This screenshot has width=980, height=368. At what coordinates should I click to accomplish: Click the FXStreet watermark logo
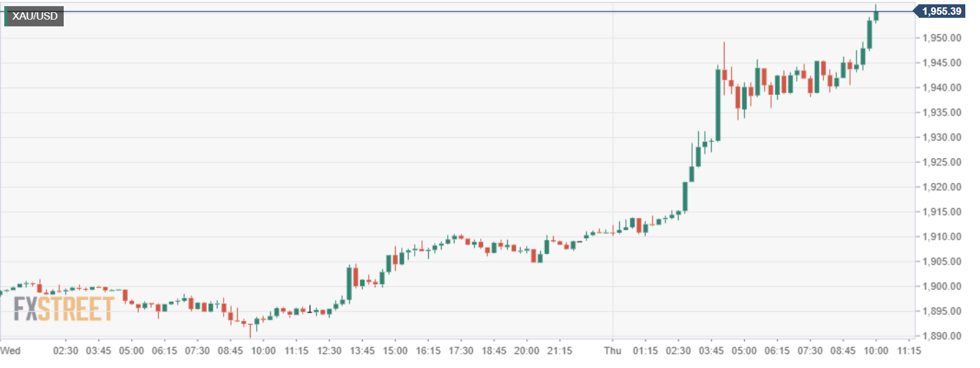tap(64, 309)
